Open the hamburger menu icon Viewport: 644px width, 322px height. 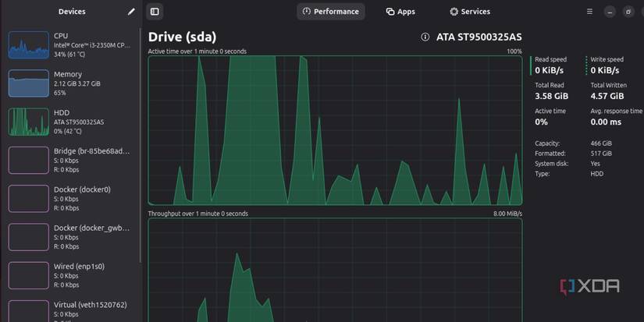tap(589, 12)
